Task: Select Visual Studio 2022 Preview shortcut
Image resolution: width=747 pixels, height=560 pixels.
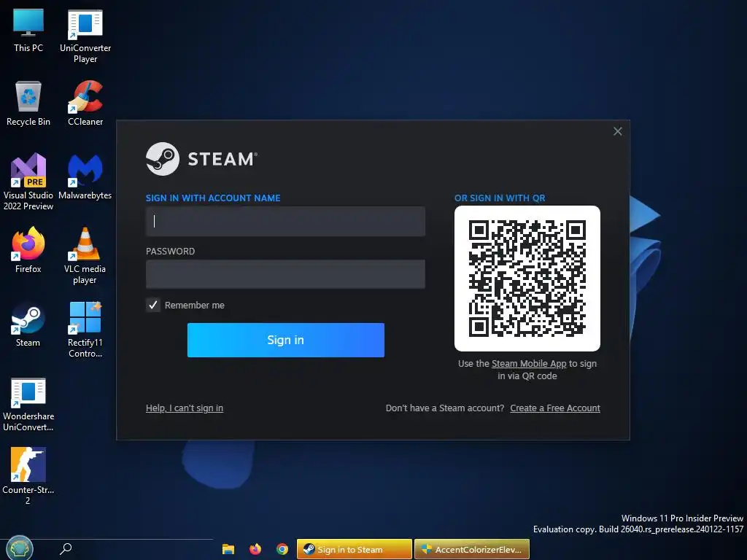Action: 28,182
